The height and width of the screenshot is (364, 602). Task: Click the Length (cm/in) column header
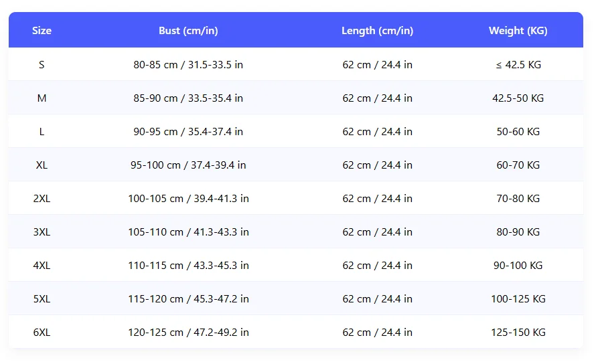point(377,31)
